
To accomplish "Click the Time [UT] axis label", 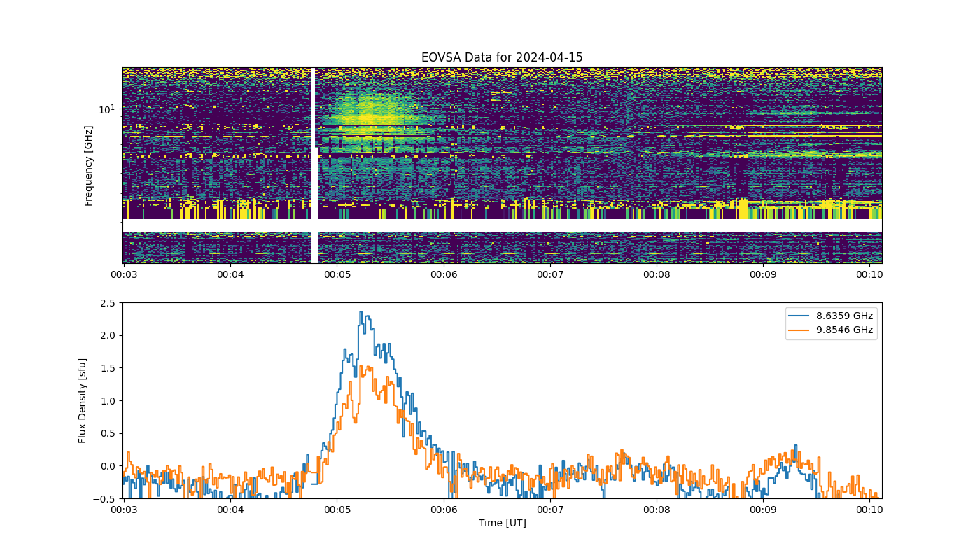I will (x=502, y=523).
